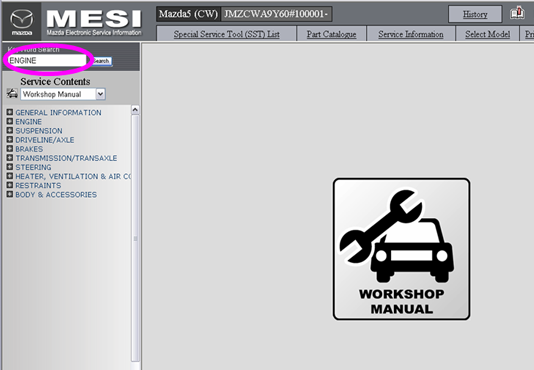Expand the GENERAL INFORMATION tree node

tap(10, 112)
